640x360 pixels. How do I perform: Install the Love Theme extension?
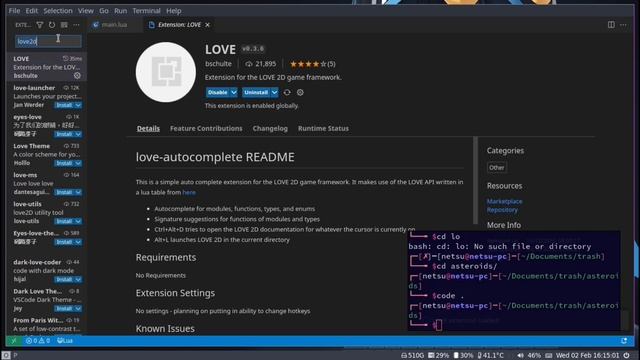click(64, 163)
